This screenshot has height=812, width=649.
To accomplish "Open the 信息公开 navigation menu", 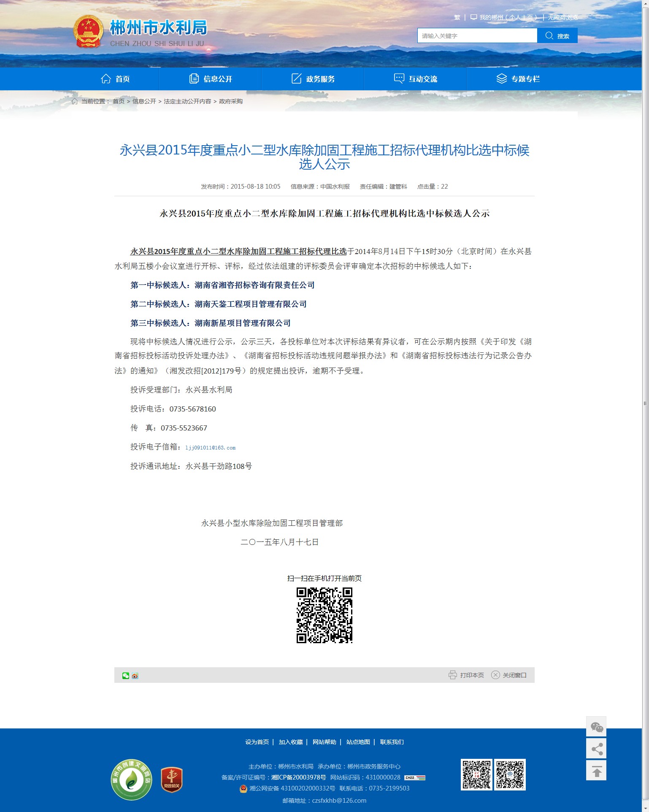I will (x=211, y=79).
